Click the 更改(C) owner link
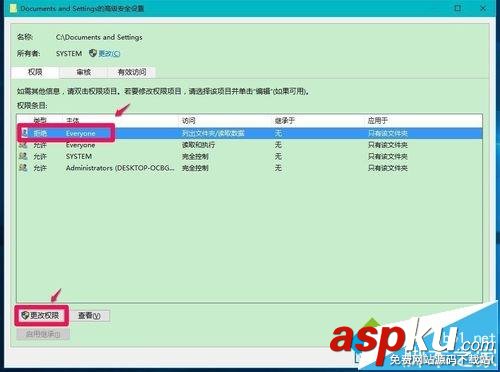 109,53
